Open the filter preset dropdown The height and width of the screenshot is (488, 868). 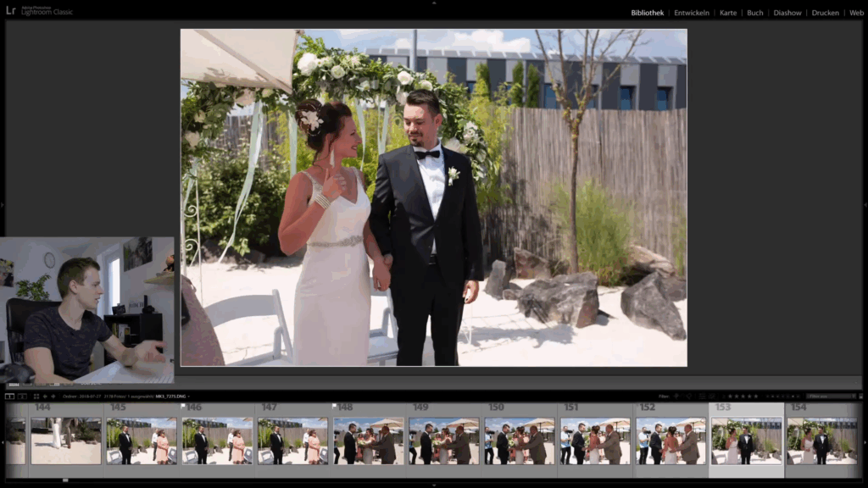coord(831,396)
